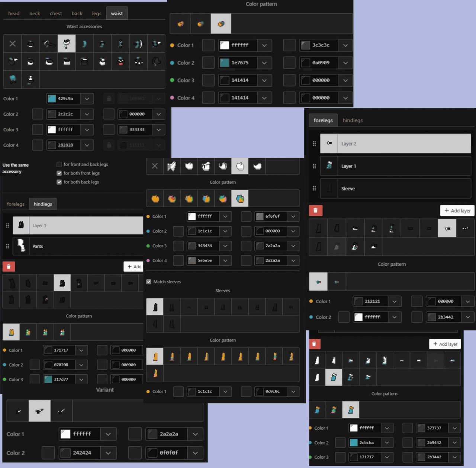Tick the checkbox left of the 2c2c2c field
This screenshot has width=476, height=468.
(38, 114)
